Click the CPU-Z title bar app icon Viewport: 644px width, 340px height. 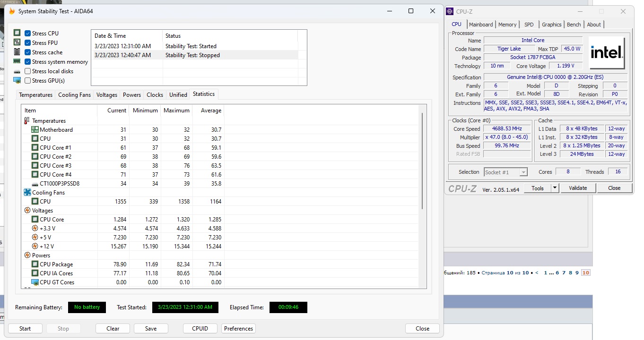point(450,11)
